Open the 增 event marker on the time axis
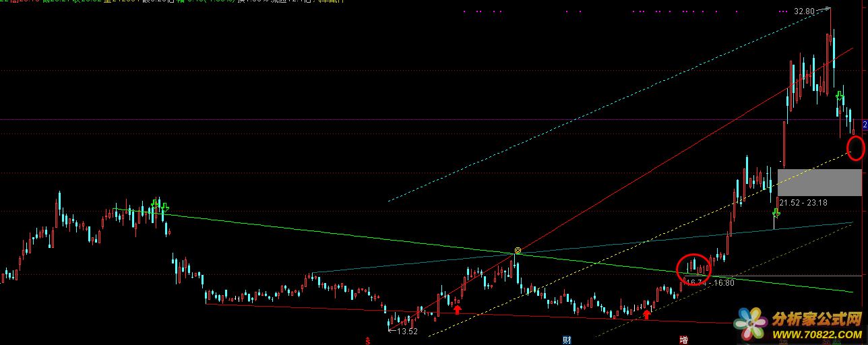The image size is (868, 345). (684, 340)
